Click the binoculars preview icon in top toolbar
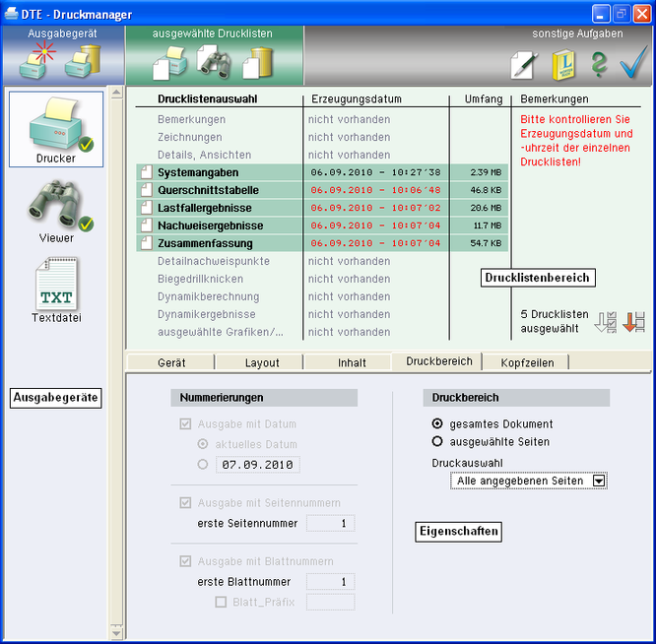 (214, 62)
